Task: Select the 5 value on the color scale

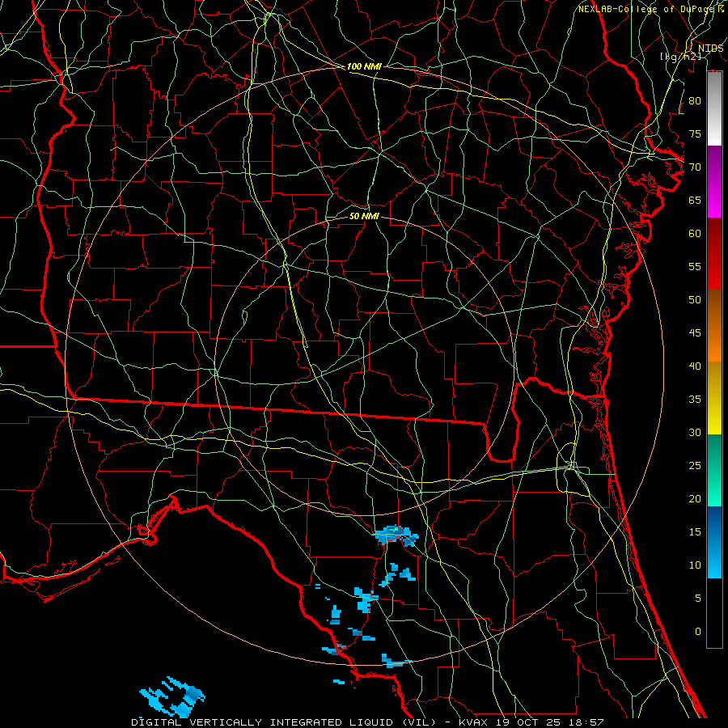Action: [698, 599]
